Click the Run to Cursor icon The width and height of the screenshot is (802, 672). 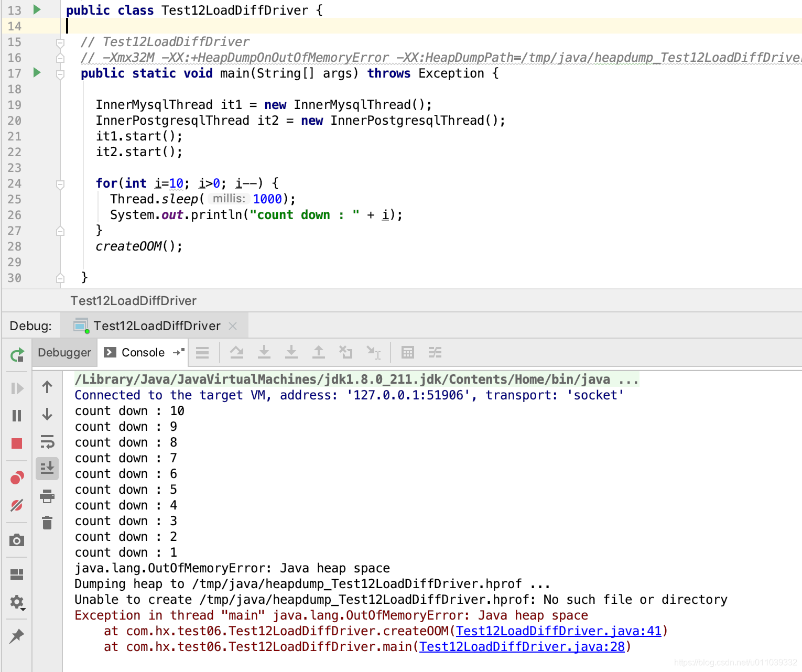click(374, 353)
